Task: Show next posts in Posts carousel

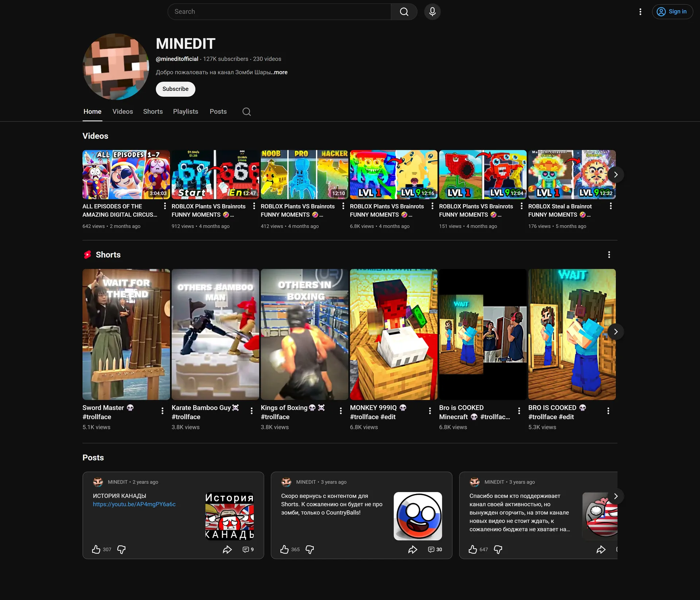Action: [616, 496]
